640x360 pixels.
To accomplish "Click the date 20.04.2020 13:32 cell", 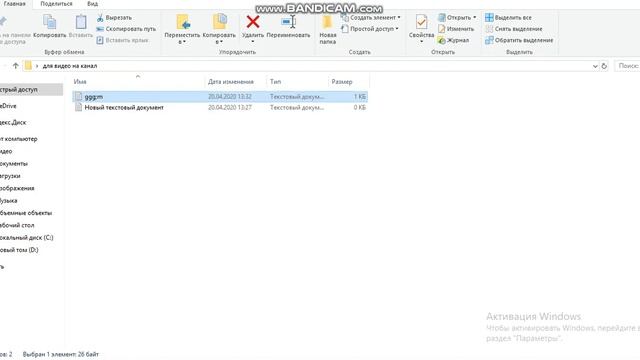I will pos(230,97).
